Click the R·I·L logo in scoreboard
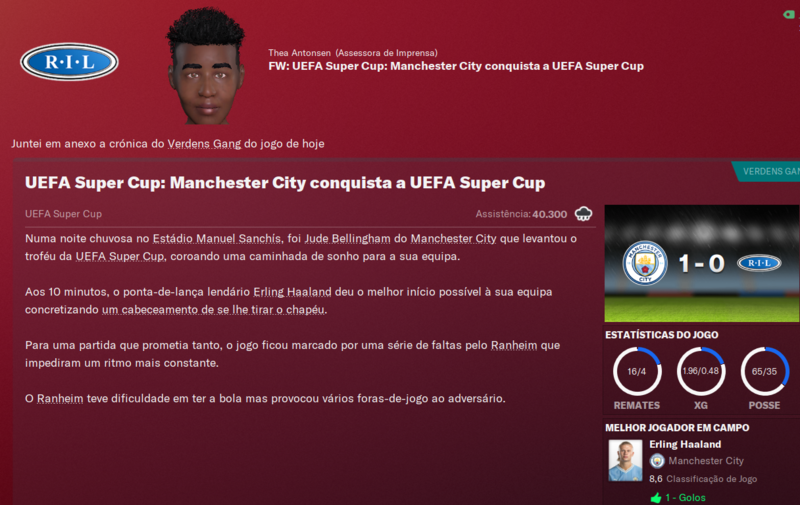This screenshot has width=800, height=505. (x=759, y=263)
